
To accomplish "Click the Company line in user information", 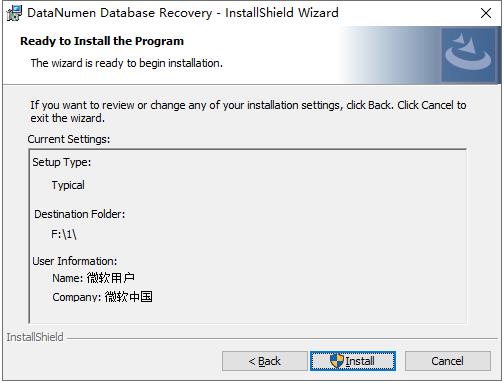I will click(102, 297).
